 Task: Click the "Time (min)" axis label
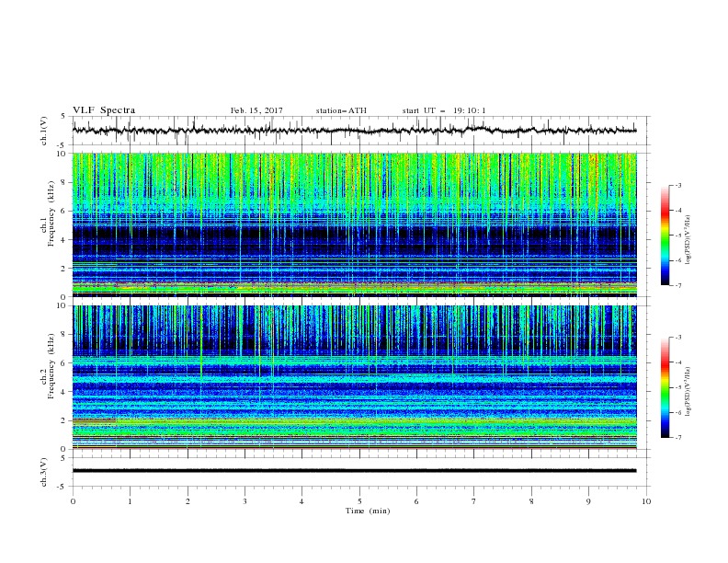(x=368, y=511)
